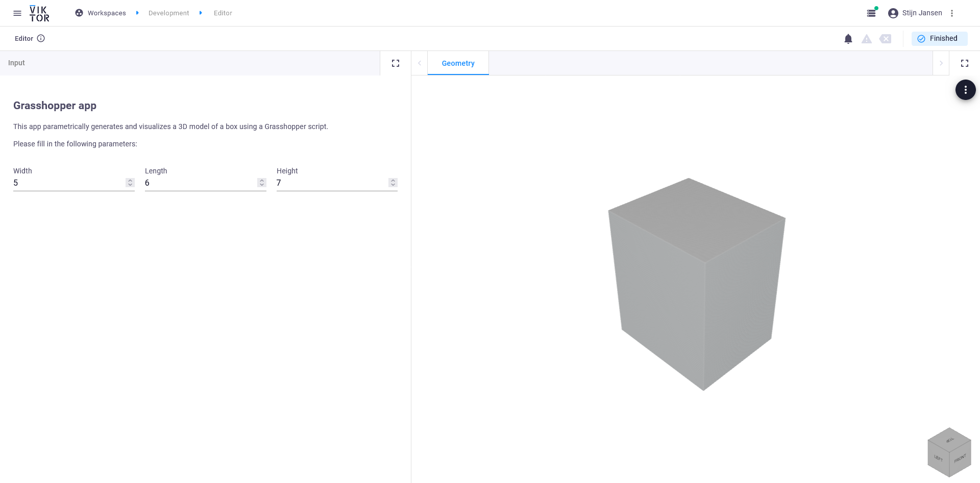Screen dimensions: 980x483
Task: Open the server status icon
Action: (871, 13)
